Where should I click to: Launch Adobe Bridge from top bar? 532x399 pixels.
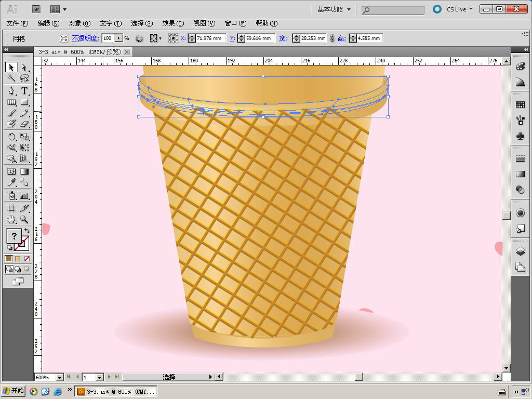(x=36, y=9)
